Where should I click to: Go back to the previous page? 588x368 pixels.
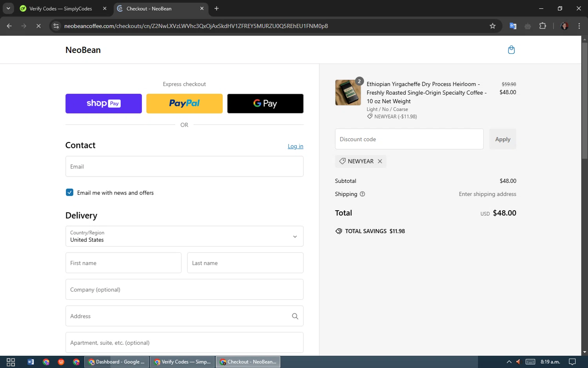9,26
